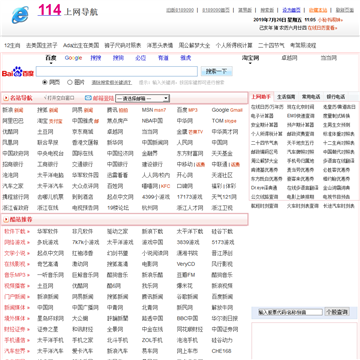Select the 当当网 search tab

(329, 58)
